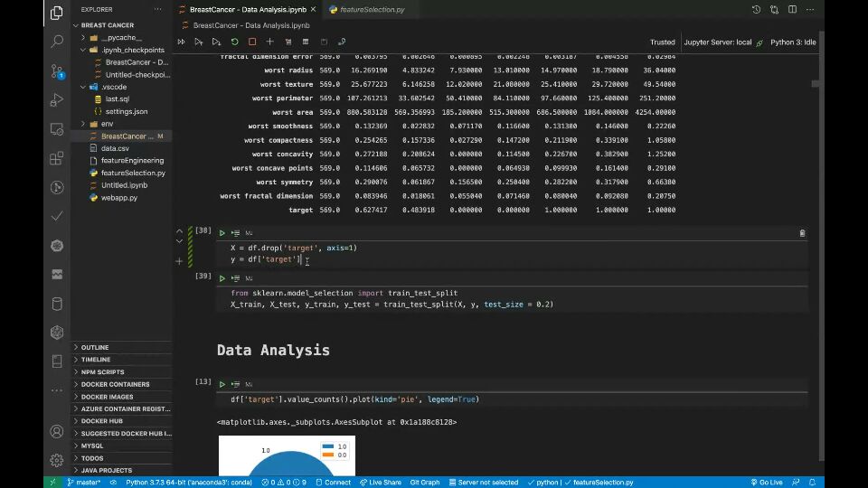Expand the OUTLINE section

click(x=95, y=347)
